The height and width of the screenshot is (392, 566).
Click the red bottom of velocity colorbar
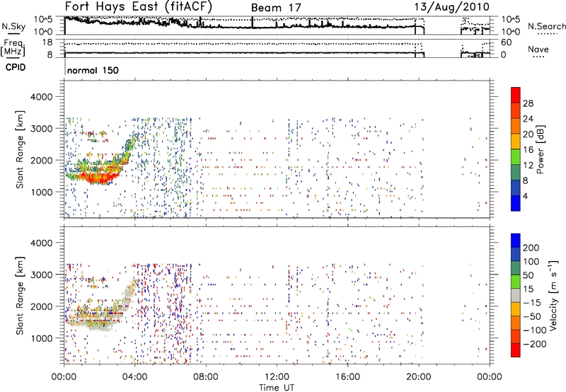click(x=516, y=350)
